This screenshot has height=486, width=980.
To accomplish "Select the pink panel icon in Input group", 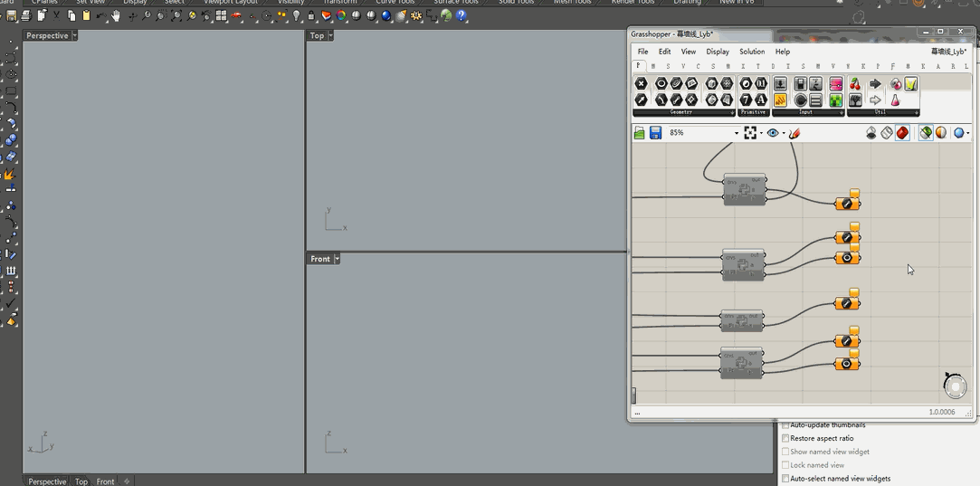I will 835,84.
